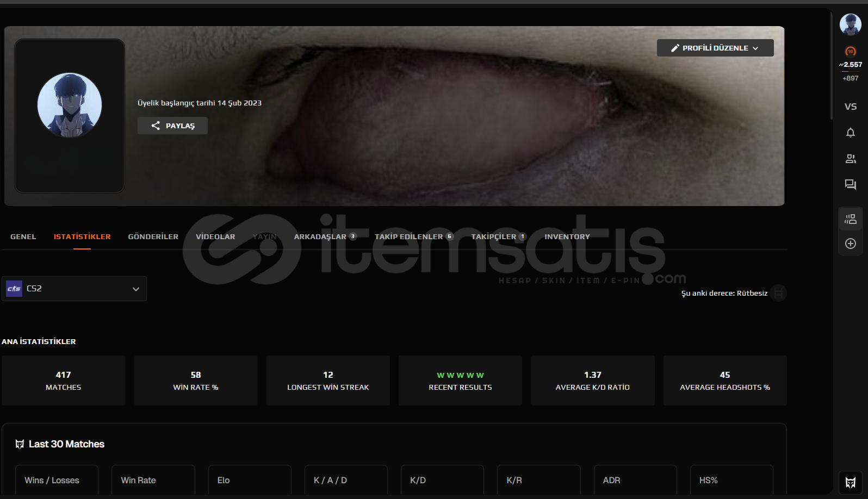868x499 pixels.
Task: Click the CS2 game logo icon
Action: tap(14, 289)
